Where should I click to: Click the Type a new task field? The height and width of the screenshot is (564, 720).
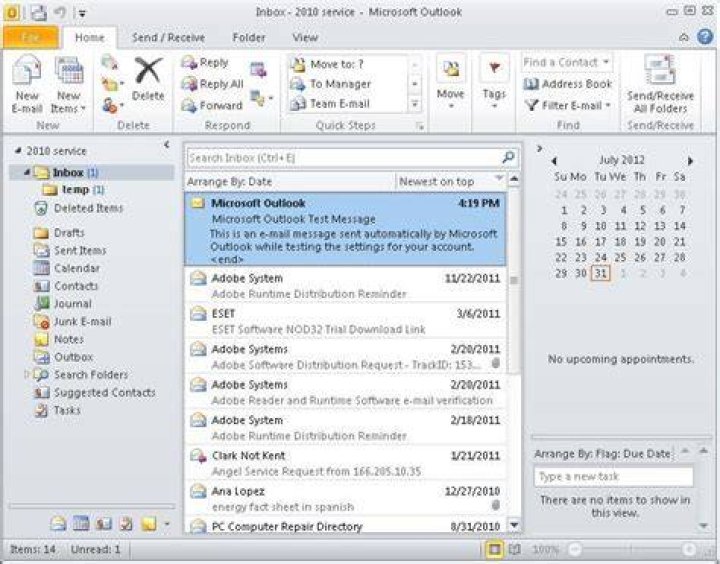[613, 477]
